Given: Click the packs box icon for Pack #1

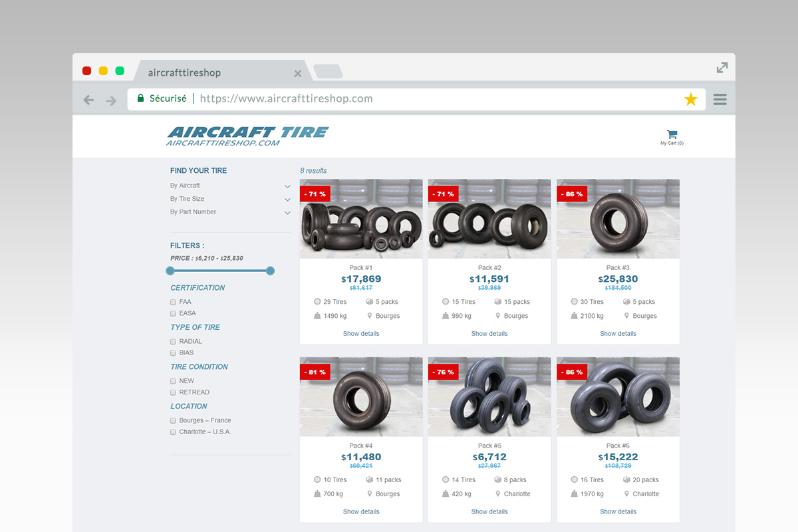Looking at the screenshot, I should pos(370,301).
